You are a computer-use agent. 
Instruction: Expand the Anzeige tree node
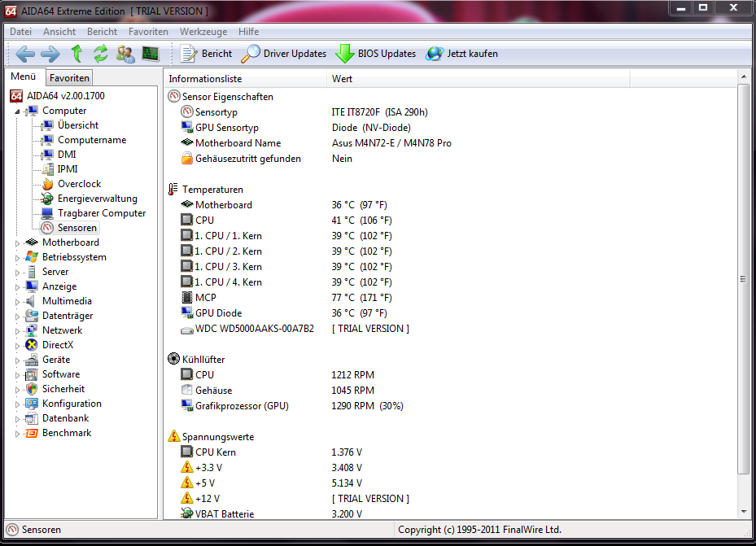[x=17, y=287]
